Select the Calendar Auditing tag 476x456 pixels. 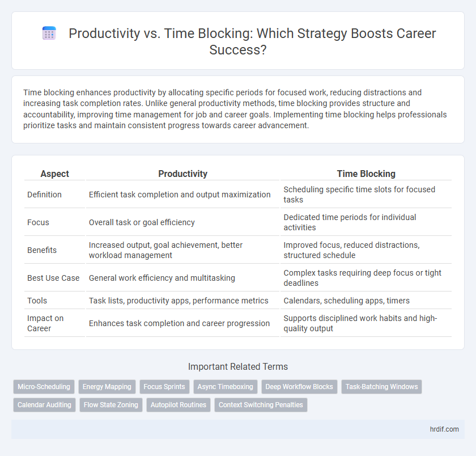[x=44, y=404]
